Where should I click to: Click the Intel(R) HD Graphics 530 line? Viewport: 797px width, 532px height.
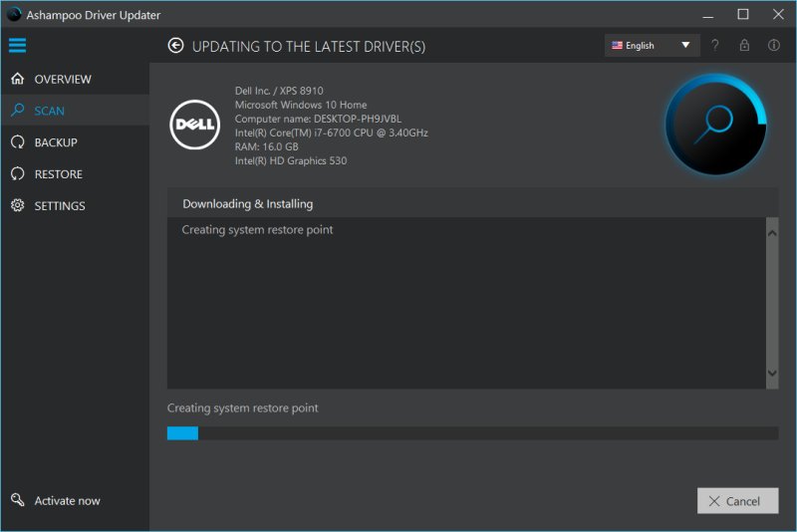(x=291, y=160)
